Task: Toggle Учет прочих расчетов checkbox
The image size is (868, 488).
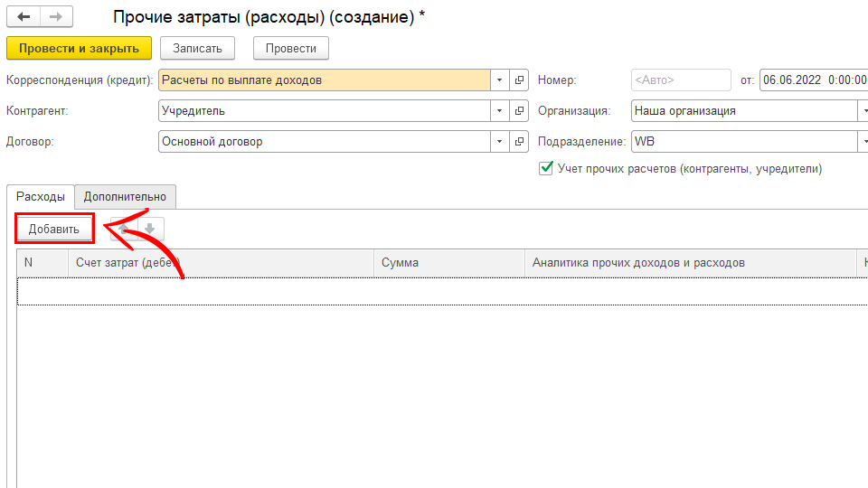Action: (x=546, y=168)
